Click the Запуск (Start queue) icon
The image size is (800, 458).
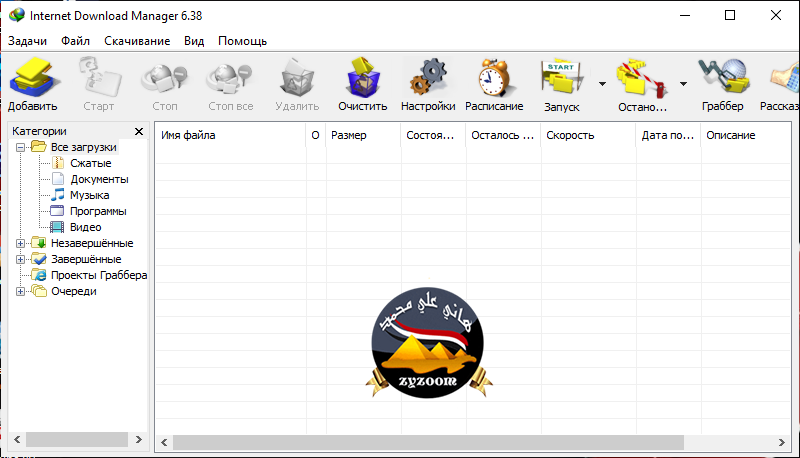point(561,78)
